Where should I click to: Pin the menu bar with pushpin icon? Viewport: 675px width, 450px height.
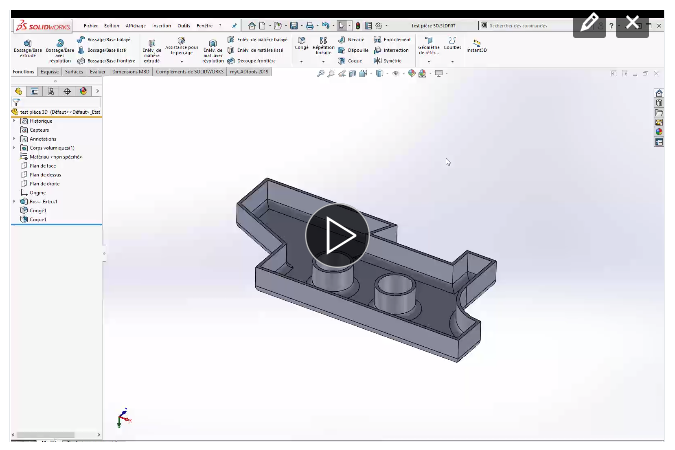point(234,26)
